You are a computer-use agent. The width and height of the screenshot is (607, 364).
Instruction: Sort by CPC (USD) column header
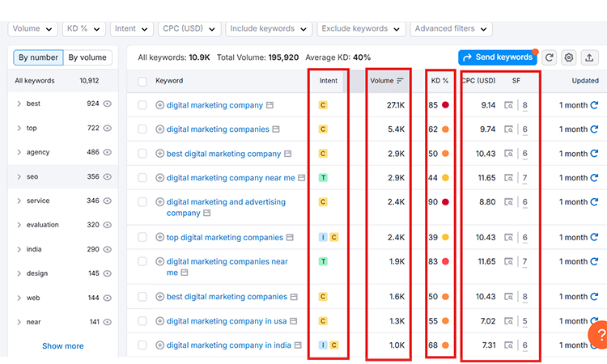click(x=478, y=80)
